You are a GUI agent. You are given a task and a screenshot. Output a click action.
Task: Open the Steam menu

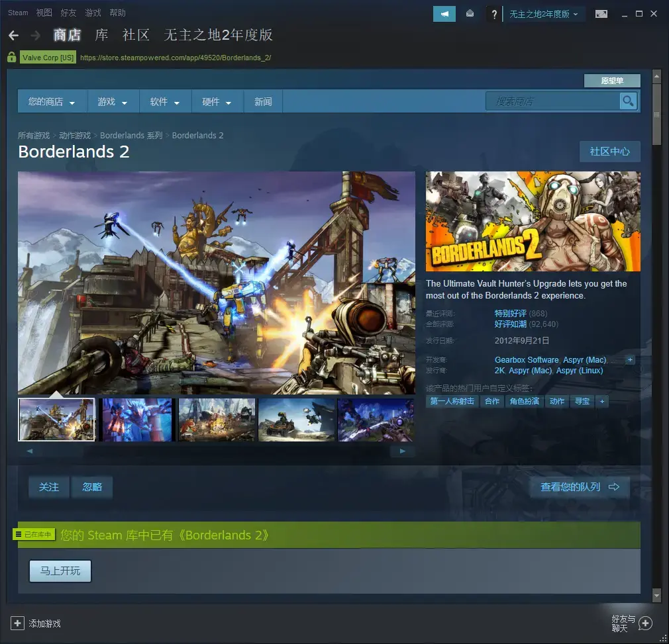[x=18, y=13]
